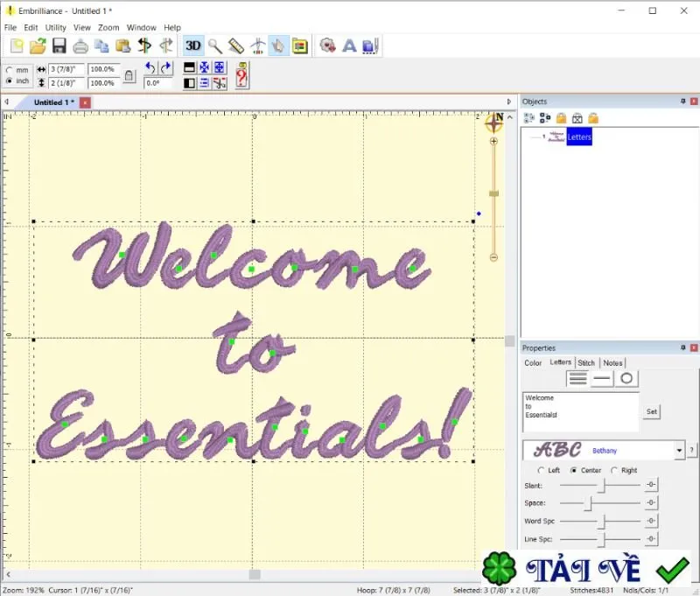The width and height of the screenshot is (700, 596).
Task: Close the Untitled 1 document tab
Action: 85,102
